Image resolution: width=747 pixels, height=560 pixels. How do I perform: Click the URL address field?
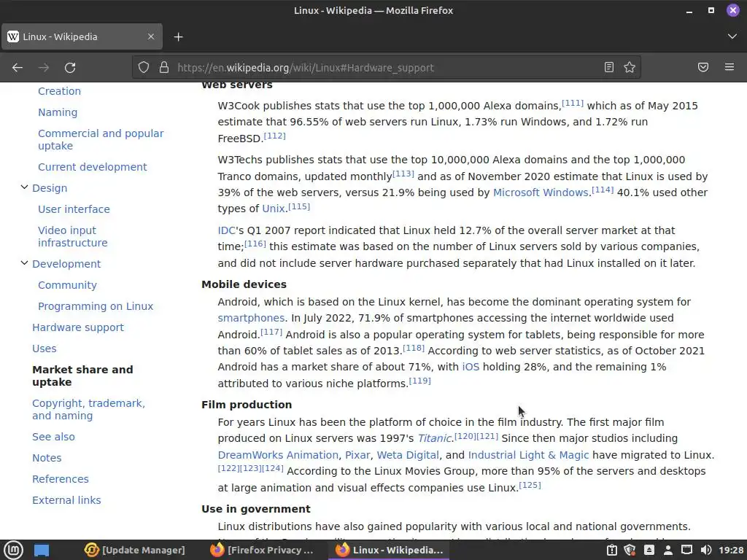click(386, 68)
